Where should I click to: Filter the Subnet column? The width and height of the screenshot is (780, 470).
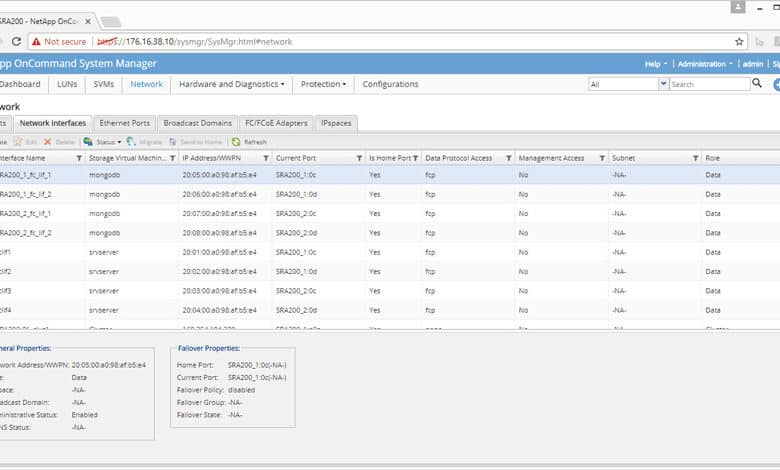(695, 158)
